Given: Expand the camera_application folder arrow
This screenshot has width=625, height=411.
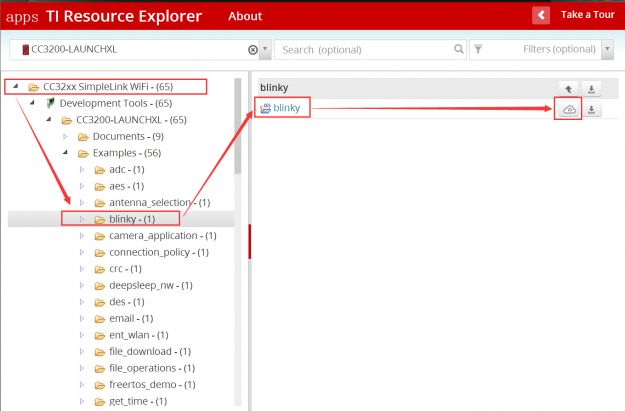Looking at the screenshot, I should click(82, 236).
